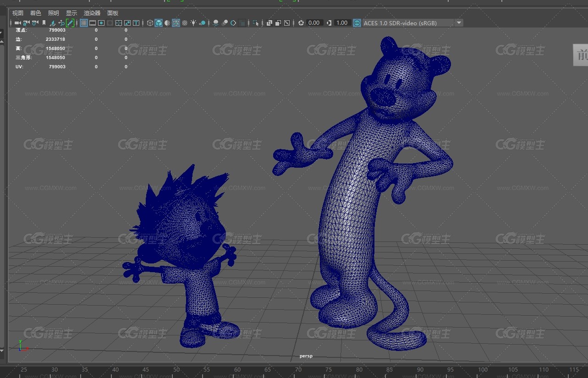Screen dimensions: 588x378
Task: Open the 面板 menu
Action: [x=113, y=13]
